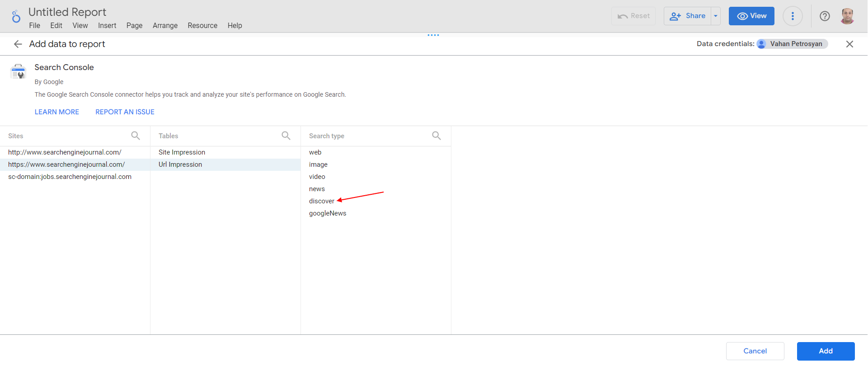This screenshot has height=371, width=868.
Task: Click the LEARN MORE link
Action: [x=57, y=112]
